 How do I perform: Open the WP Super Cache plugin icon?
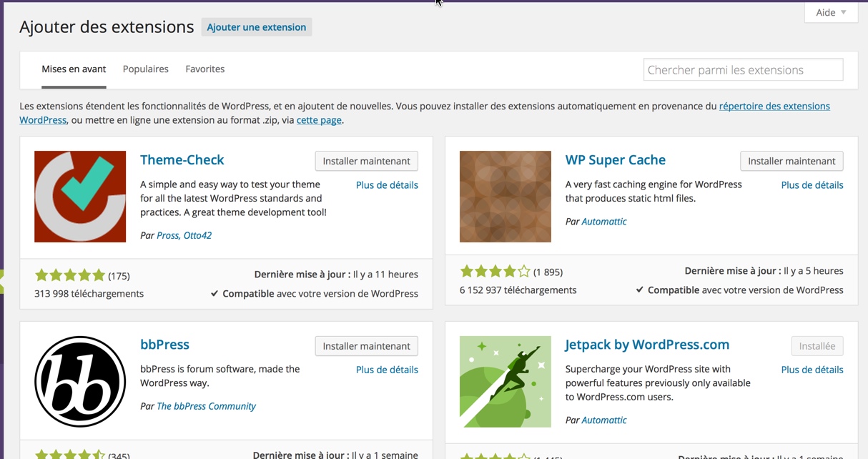click(505, 197)
